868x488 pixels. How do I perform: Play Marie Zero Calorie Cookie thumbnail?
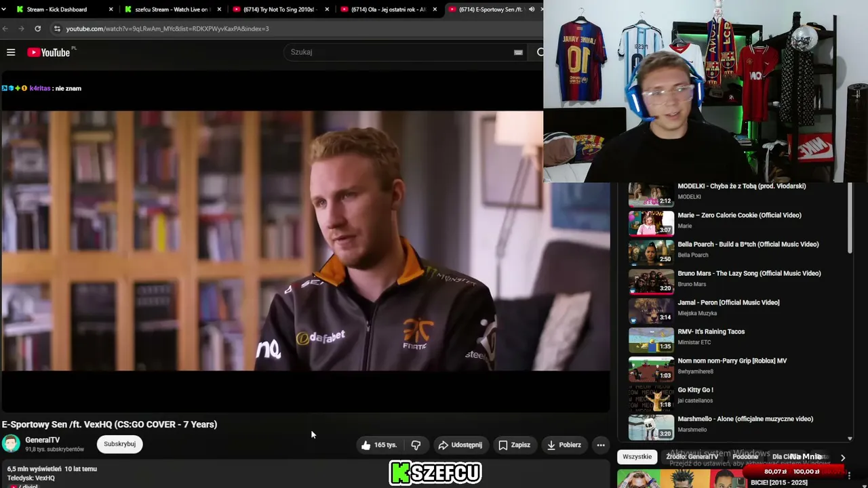pos(651,223)
